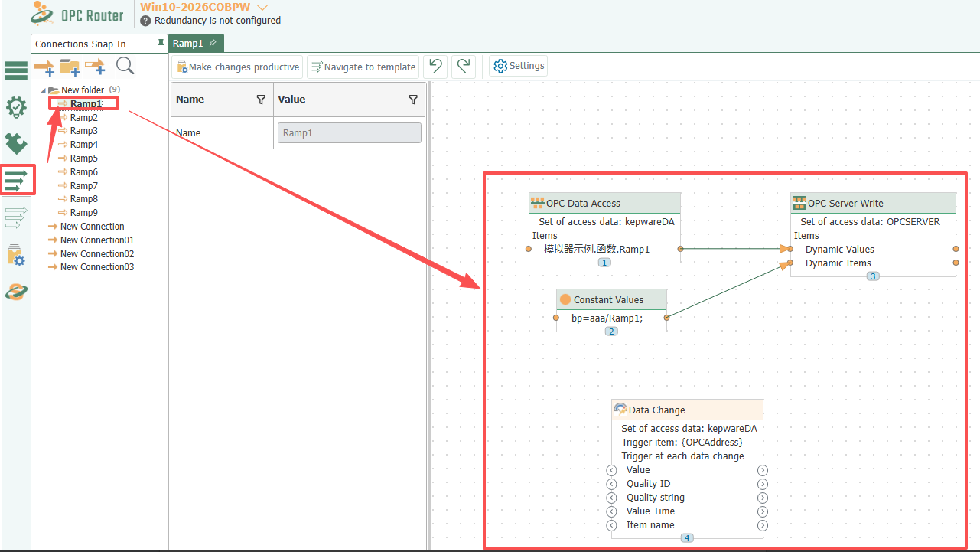Click the OPC Data Access block icon
Viewport: 980px width, 552px height.
coord(537,203)
